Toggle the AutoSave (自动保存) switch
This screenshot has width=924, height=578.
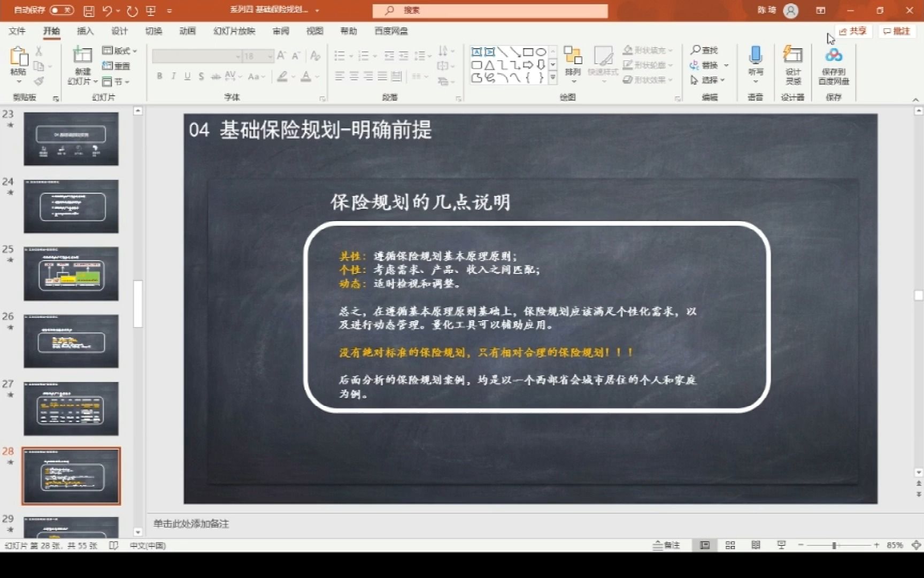(x=61, y=10)
